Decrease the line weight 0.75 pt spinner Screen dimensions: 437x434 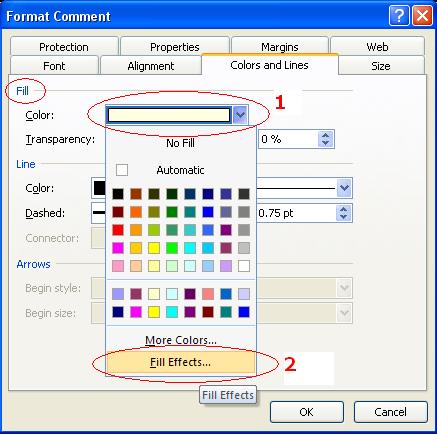click(x=344, y=217)
